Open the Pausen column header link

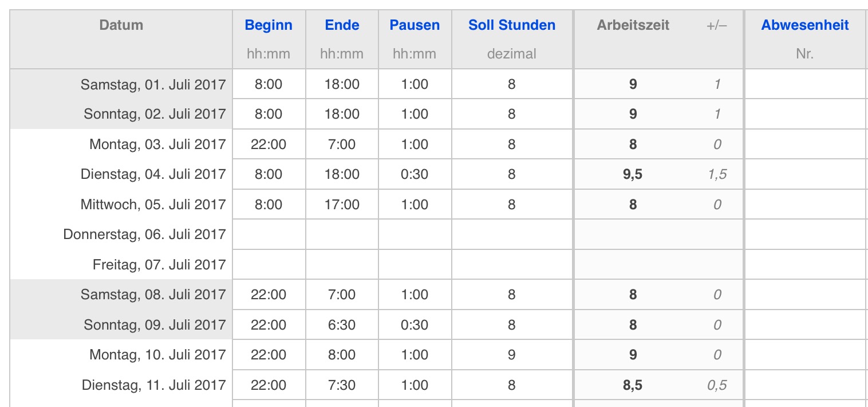tap(415, 25)
